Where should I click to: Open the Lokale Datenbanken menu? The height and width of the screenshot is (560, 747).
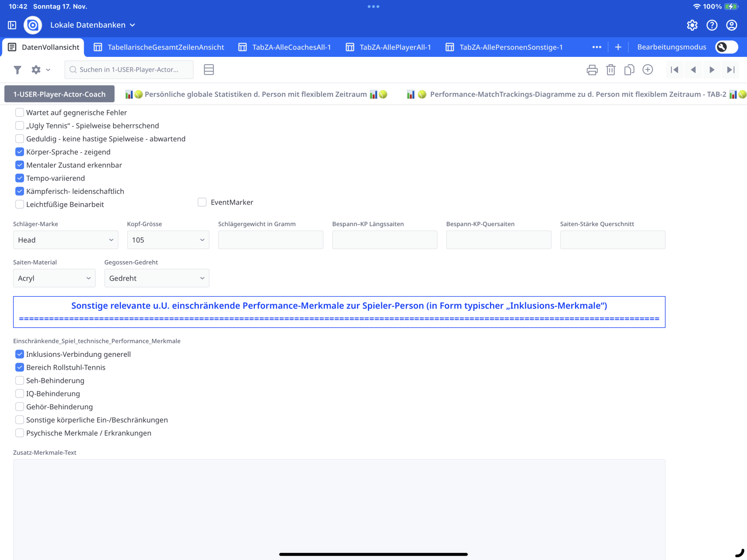[x=93, y=25]
